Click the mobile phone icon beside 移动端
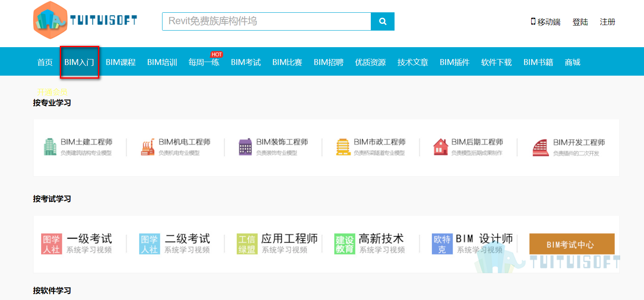Viewport: 644px width, 300px height. (x=533, y=21)
